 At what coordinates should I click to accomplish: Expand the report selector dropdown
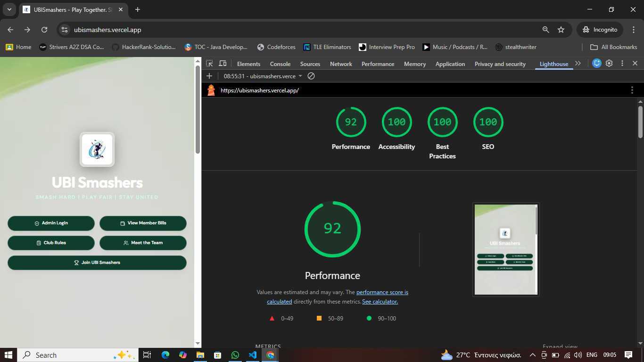tap(300, 76)
